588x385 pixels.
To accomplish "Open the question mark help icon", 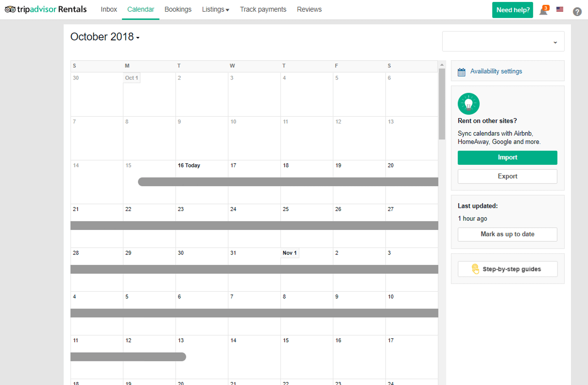I will point(577,12).
